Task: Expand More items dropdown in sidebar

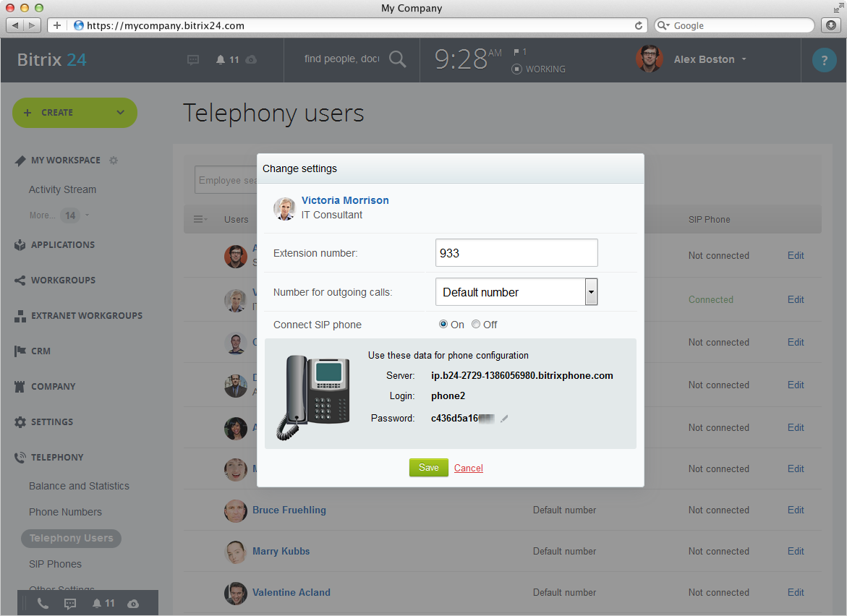Action: 59,215
